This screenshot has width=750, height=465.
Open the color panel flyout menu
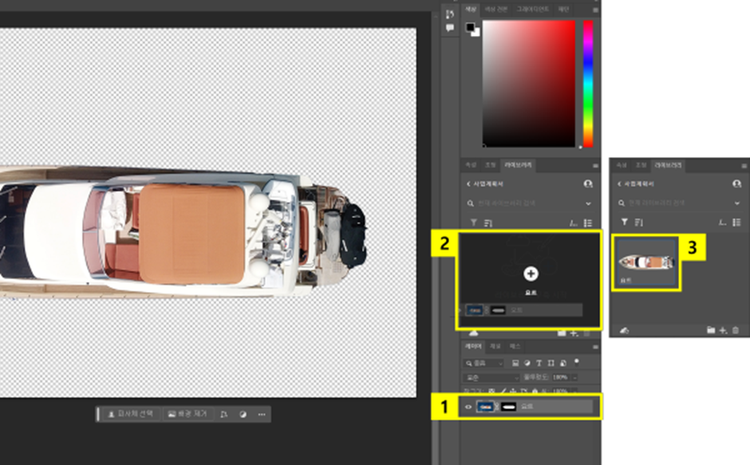click(594, 9)
